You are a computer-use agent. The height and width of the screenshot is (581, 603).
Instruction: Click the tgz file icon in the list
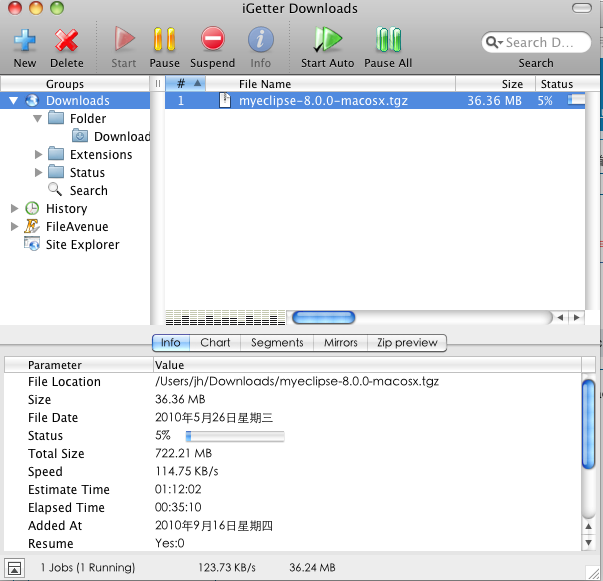(225, 100)
